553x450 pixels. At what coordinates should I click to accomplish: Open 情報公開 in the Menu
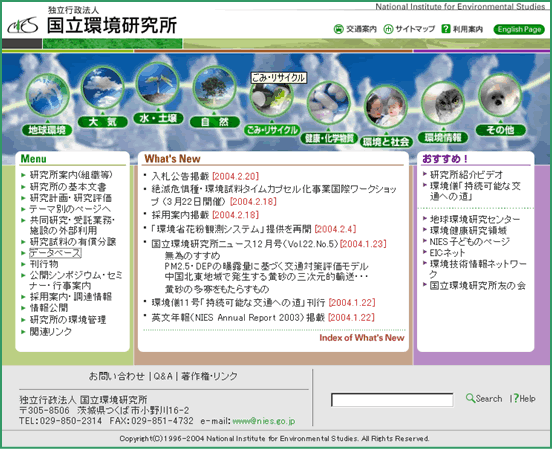point(49,308)
